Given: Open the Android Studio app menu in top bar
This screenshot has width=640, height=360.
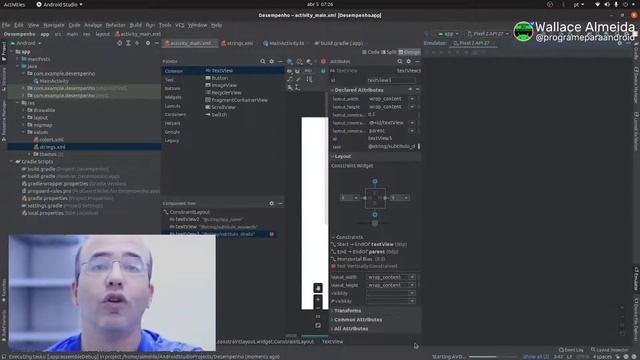Looking at the screenshot, I should [x=59, y=4].
